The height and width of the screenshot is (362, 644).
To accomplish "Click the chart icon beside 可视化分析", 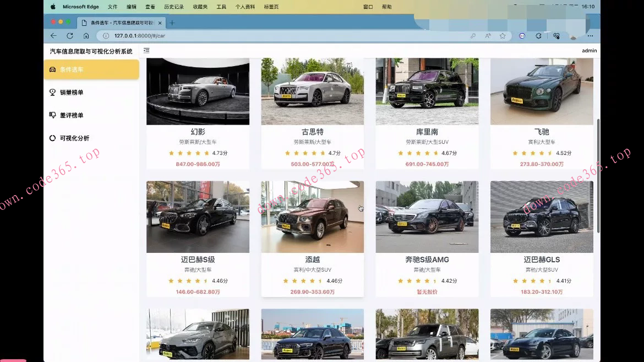I will 53,138.
